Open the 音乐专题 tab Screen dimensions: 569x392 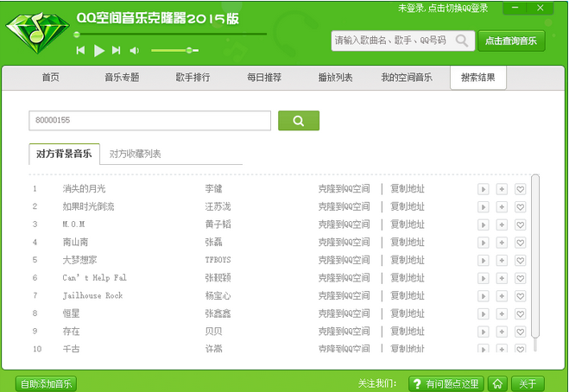point(122,78)
